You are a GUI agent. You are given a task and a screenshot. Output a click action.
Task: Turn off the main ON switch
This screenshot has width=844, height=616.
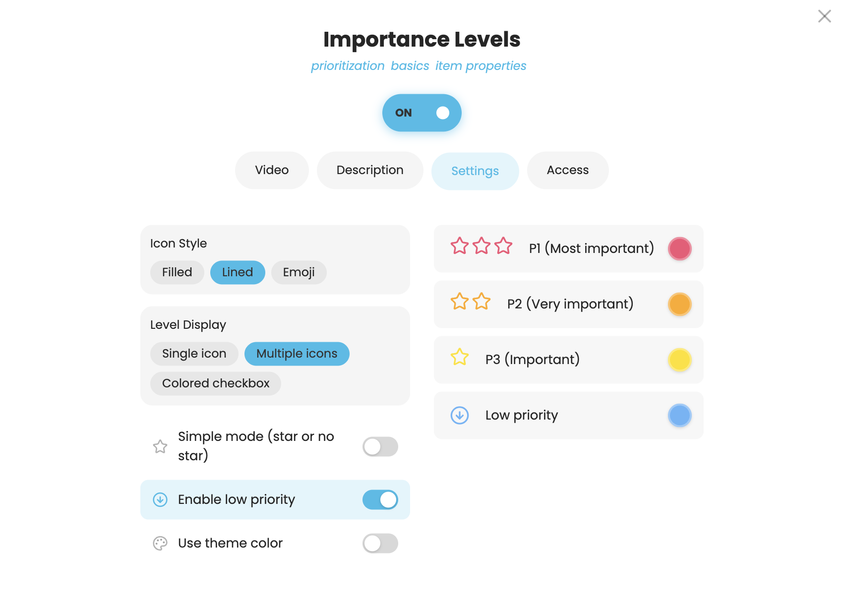pyautogui.click(x=422, y=113)
